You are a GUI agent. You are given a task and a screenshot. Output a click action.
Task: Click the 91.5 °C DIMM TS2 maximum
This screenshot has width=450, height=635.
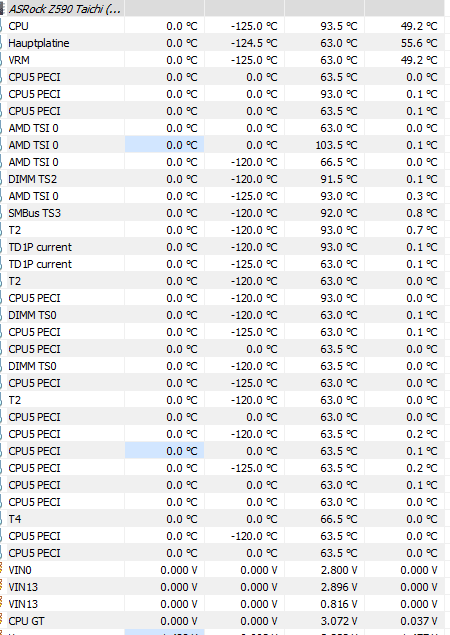tap(339, 179)
